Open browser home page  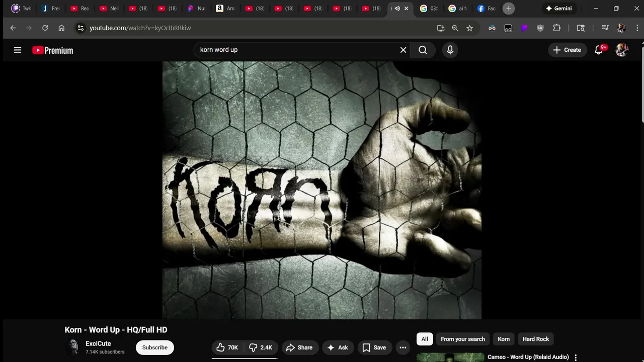click(61, 28)
